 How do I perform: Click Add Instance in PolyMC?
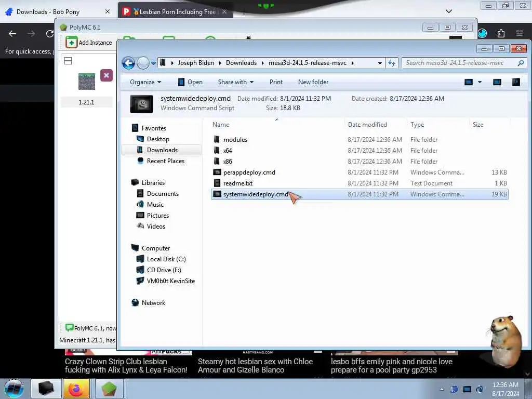point(89,43)
